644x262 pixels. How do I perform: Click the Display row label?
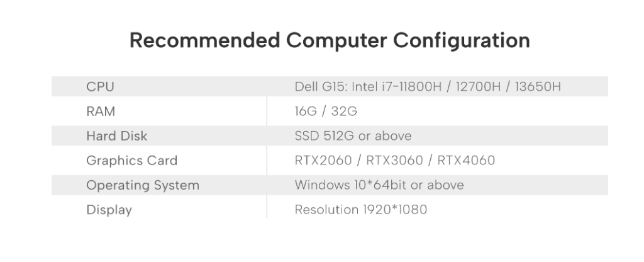tap(109, 210)
